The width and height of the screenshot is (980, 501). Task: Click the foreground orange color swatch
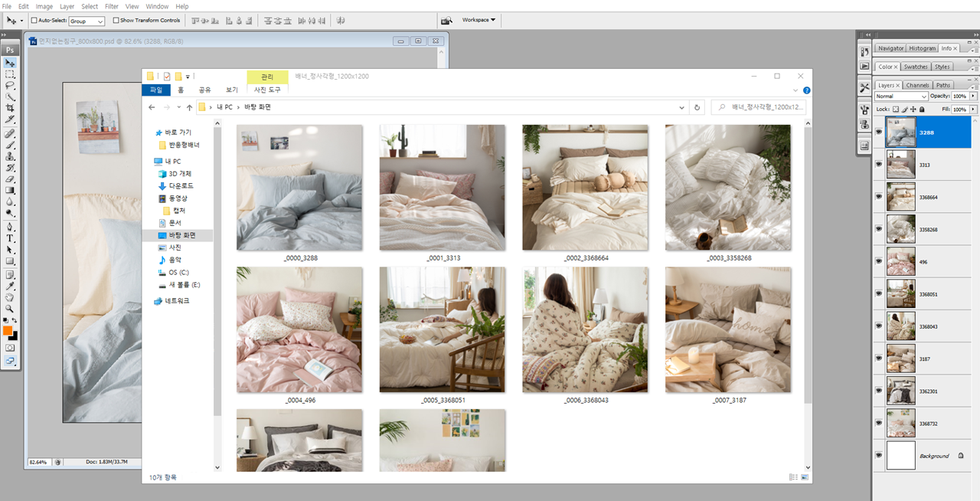coord(8,331)
